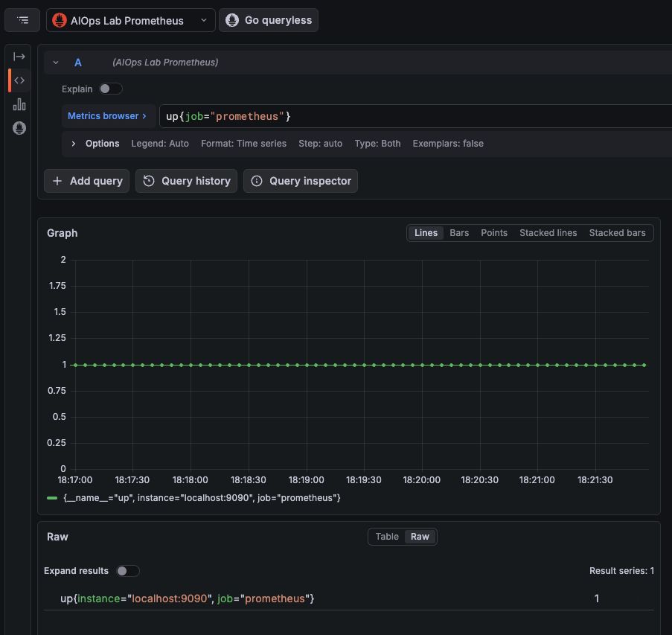Click the Go queryless button
Screen dimensions: 672x635
click(269, 20)
